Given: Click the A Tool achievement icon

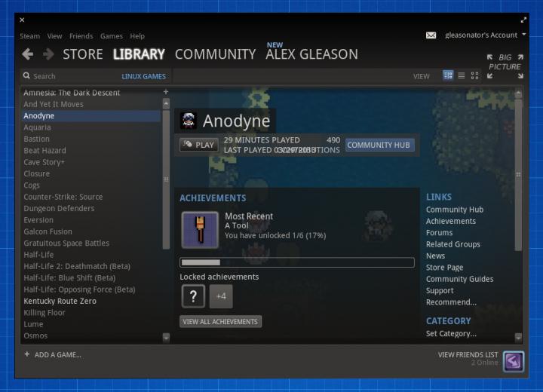Looking at the screenshot, I should click(x=200, y=230).
